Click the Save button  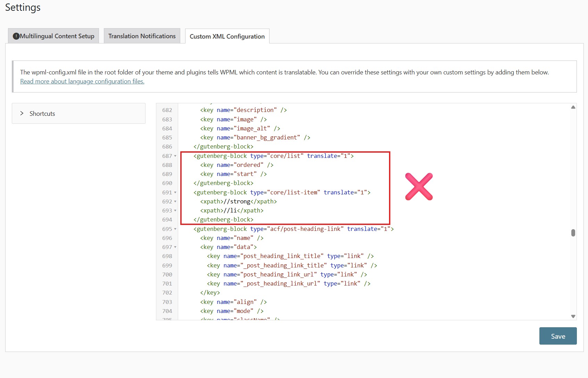(x=558, y=336)
